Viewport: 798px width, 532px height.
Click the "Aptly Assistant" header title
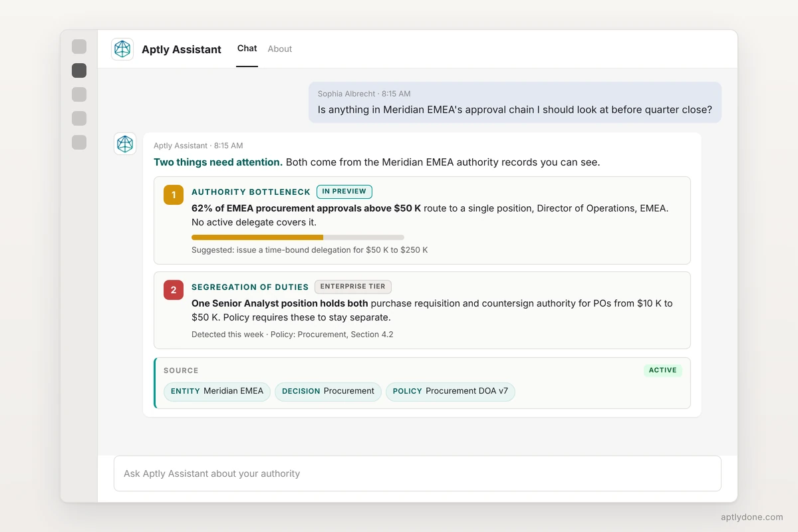[182, 49]
